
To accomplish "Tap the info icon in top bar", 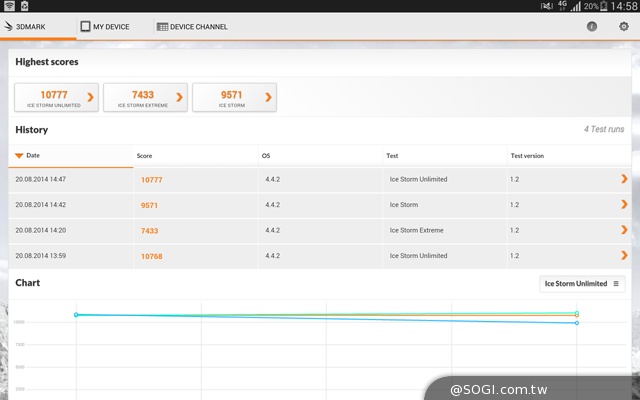I will [x=592, y=27].
